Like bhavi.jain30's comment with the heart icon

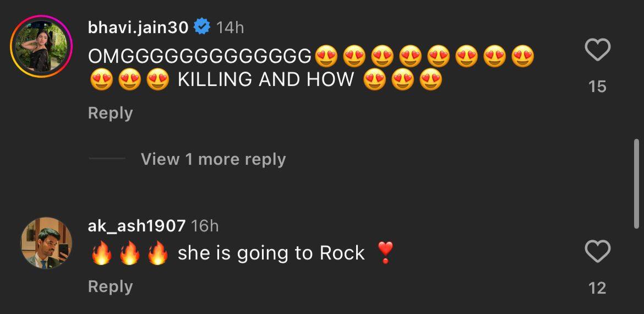pyautogui.click(x=597, y=51)
